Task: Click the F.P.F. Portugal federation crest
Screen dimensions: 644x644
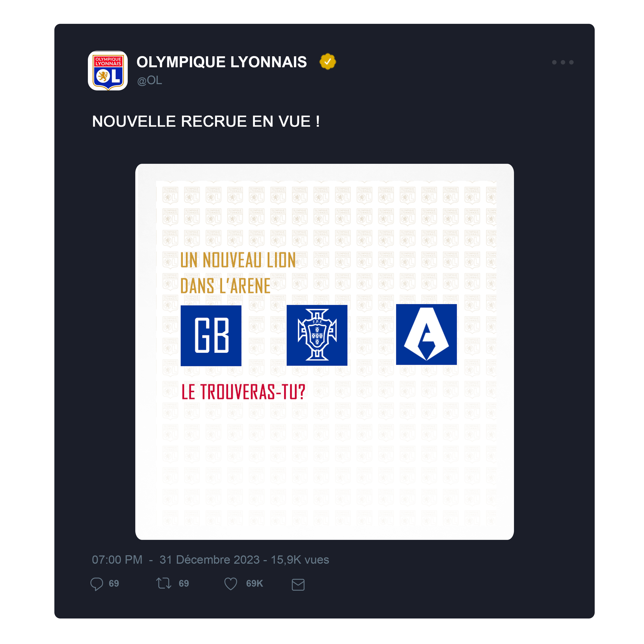Action: point(317,335)
